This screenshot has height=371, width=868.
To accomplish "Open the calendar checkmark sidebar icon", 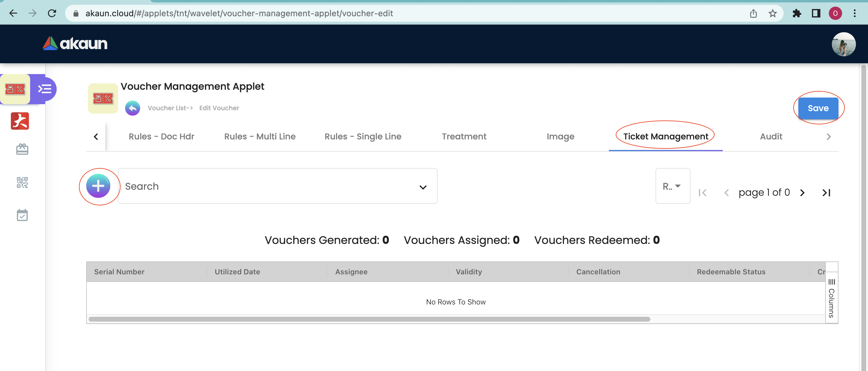I will tap(22, 215).
